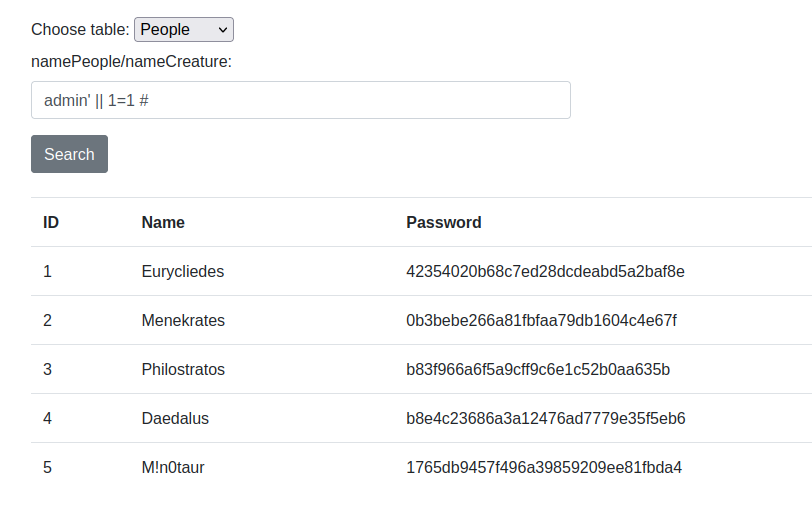Select the Eurycliedes name cell
Image resolution: width=812 pixels, height=522 pixels.
click(183, 271)
